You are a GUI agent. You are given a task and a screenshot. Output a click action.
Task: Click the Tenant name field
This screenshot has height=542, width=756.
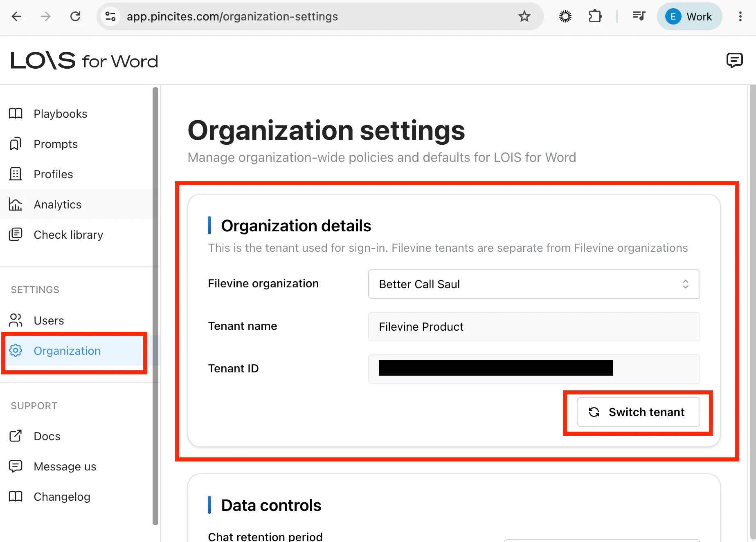click(534, 327)
